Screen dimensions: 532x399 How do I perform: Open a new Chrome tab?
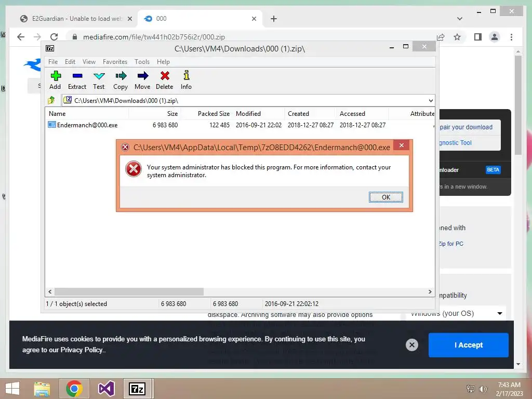coord(273,19)
